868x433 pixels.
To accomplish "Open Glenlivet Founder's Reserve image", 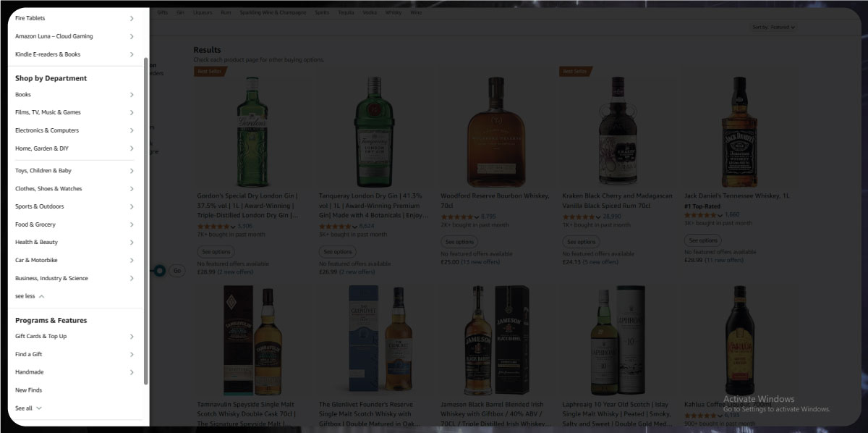I will tap(380, 340).
